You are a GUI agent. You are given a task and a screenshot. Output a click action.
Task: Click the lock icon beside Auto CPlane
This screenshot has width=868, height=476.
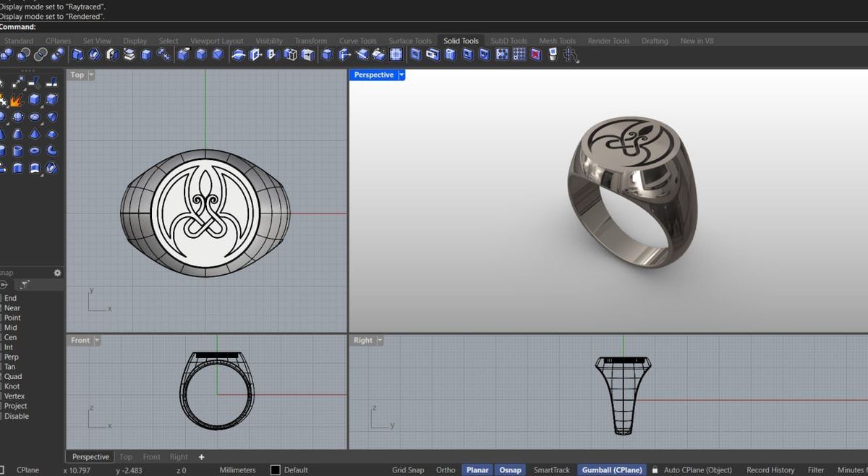(655, 470)
